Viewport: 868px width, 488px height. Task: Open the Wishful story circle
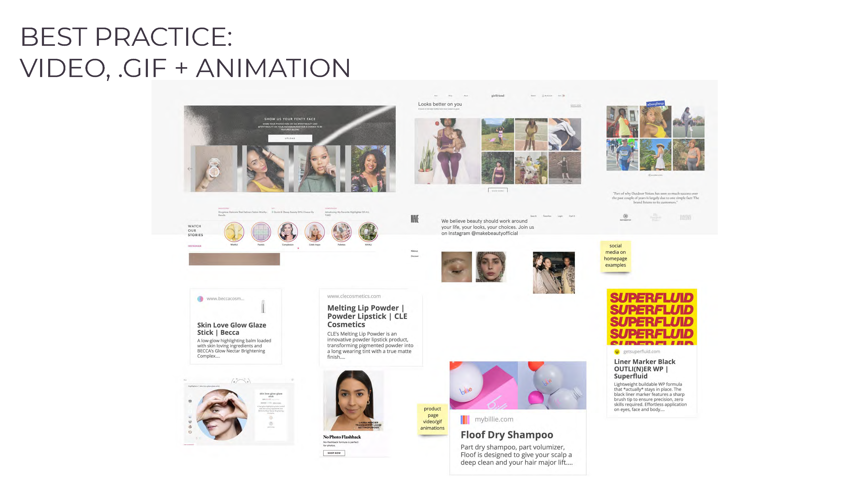pyautogui.click(x=234, y=232)
